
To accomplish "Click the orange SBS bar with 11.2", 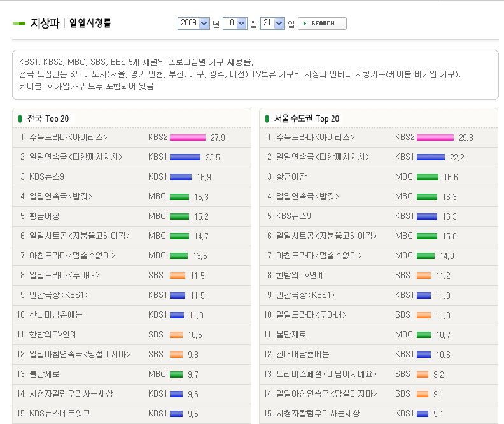I will 424,276.
